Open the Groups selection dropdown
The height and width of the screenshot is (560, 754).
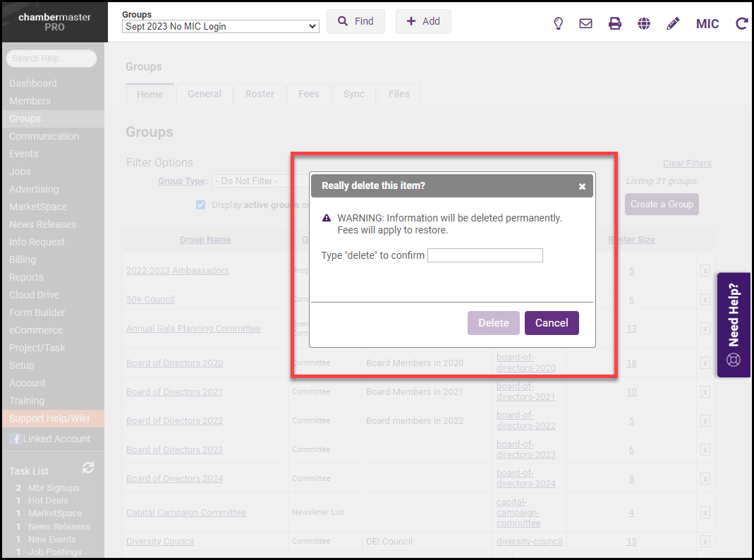(x=221, y=27)
